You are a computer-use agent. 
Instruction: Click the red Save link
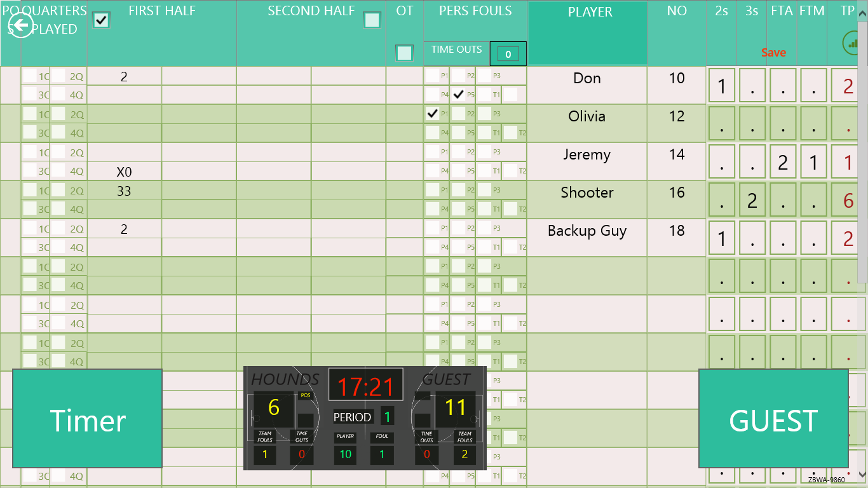[x=773, y=53]
